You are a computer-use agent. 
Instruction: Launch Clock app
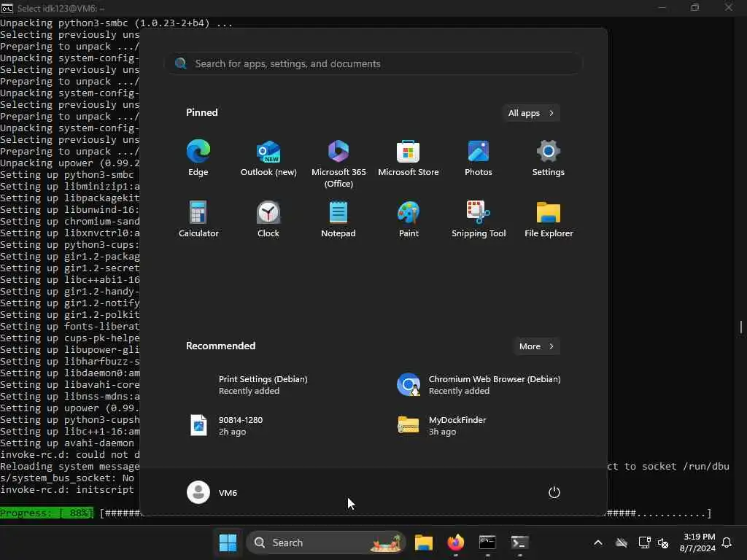(268, 219)
